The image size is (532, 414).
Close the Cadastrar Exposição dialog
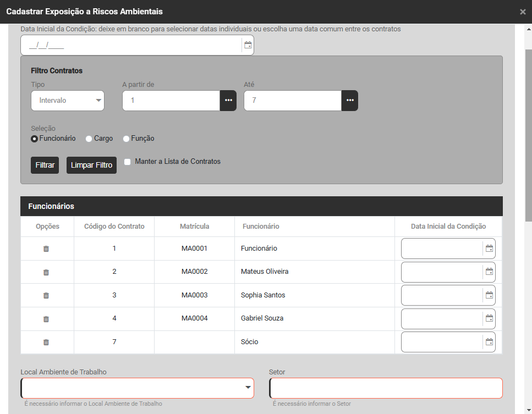pyautogui.click(x=523, y=12)
